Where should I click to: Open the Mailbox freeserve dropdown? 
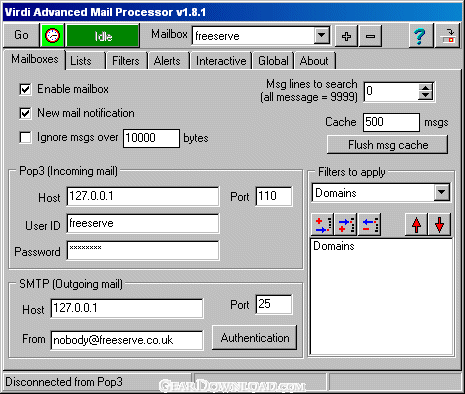point(321,35)
